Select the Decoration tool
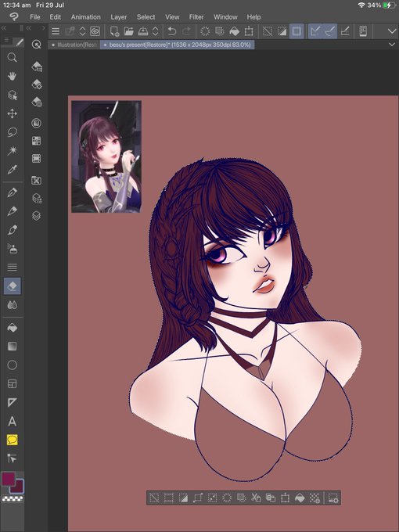 (x=12, y=268)
